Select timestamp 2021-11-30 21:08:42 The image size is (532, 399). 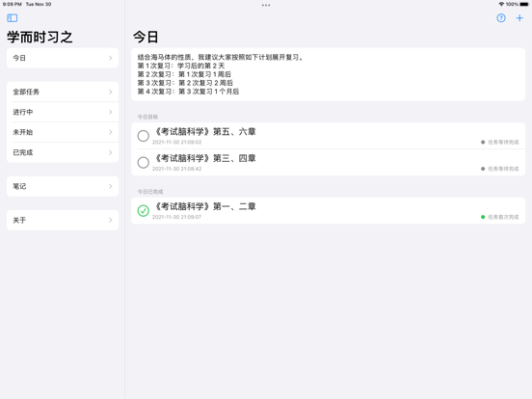tap(176, 169)
